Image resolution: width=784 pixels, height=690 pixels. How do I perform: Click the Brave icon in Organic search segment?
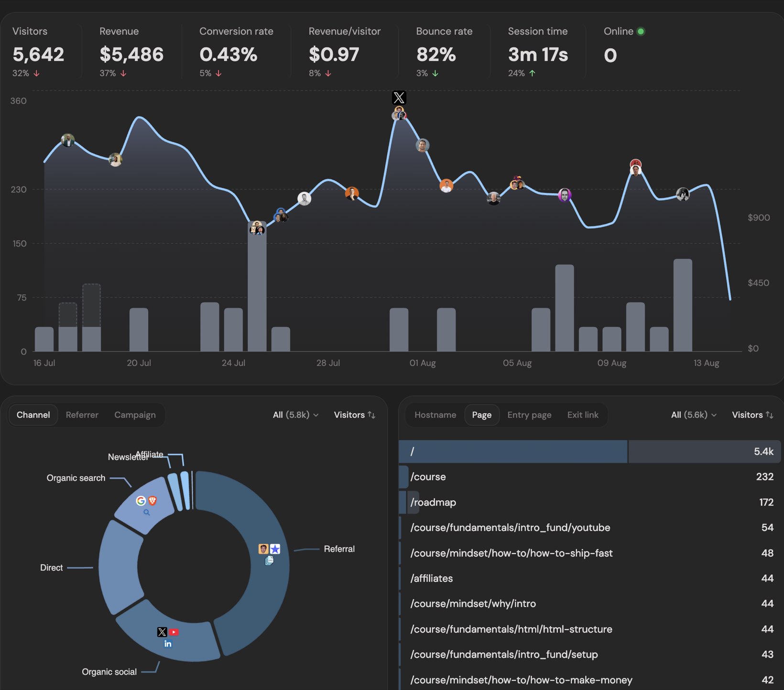click(152, 500)
